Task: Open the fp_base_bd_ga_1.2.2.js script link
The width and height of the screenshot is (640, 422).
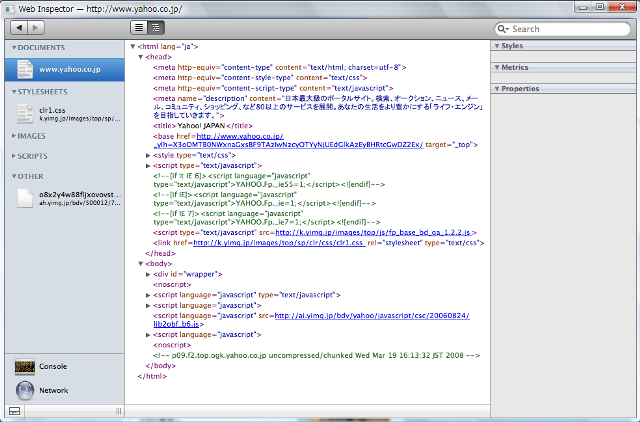Action: 373,233
